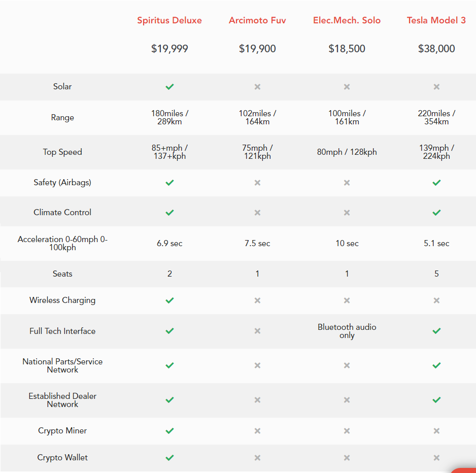The image size is (476, 473).
Task: Click Tesla Model 3 Safety Airbags checkmark
Action: pos(436,183)
